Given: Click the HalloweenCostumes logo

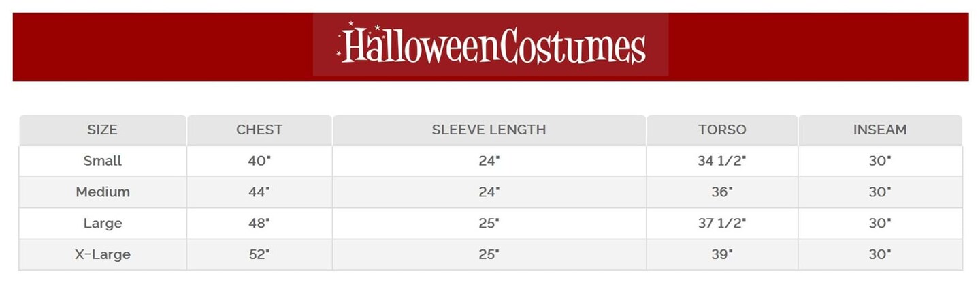Looking at the screenshot, I should point(491,45).
